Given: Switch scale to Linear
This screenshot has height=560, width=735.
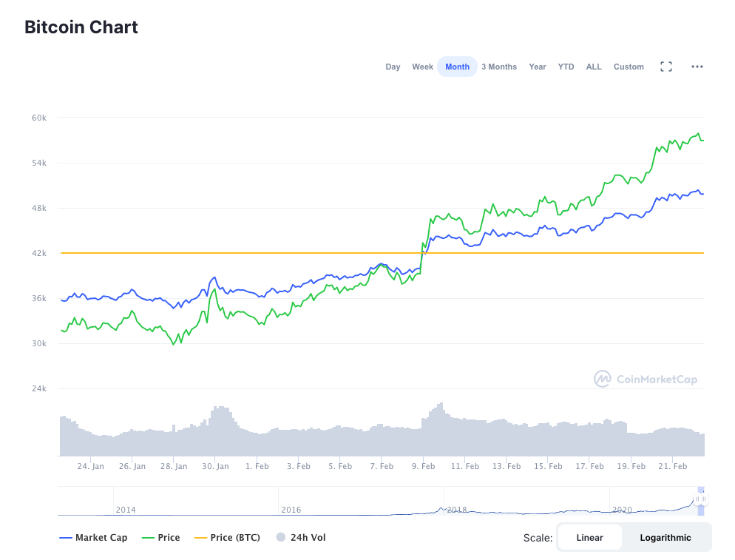Looking at the screenshot, I should click(589, 538).
